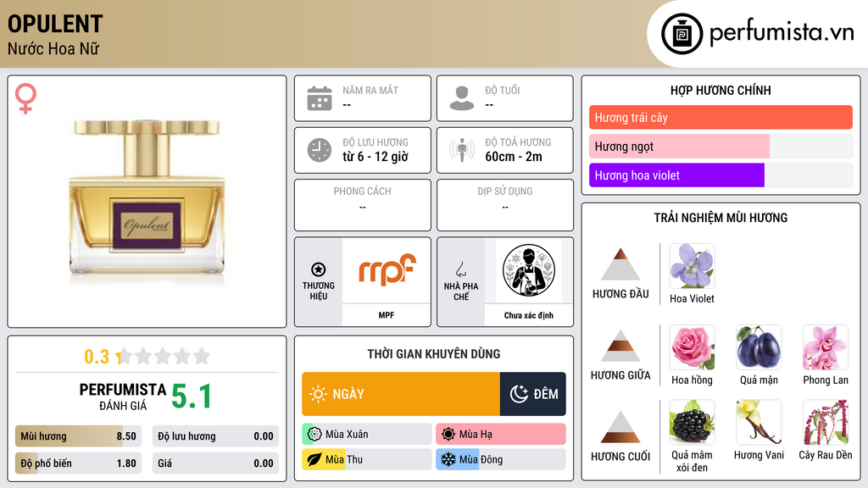
Task: Select the Ngày daytime segment
Action: (401, 394)
